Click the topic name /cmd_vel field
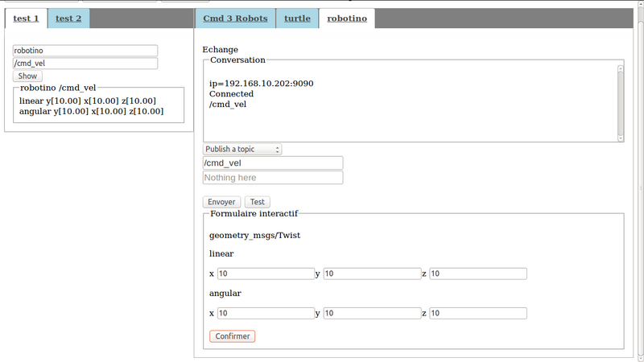644x362 pixels. pyautogui.click(x=273, y=163)
